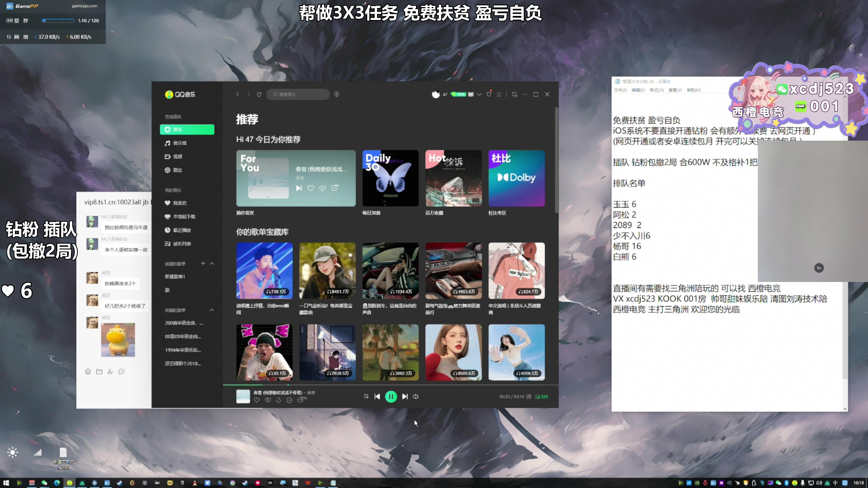Add a new playlist with plus icon
This screenshot has width=868, height=488.
point(203,263)
